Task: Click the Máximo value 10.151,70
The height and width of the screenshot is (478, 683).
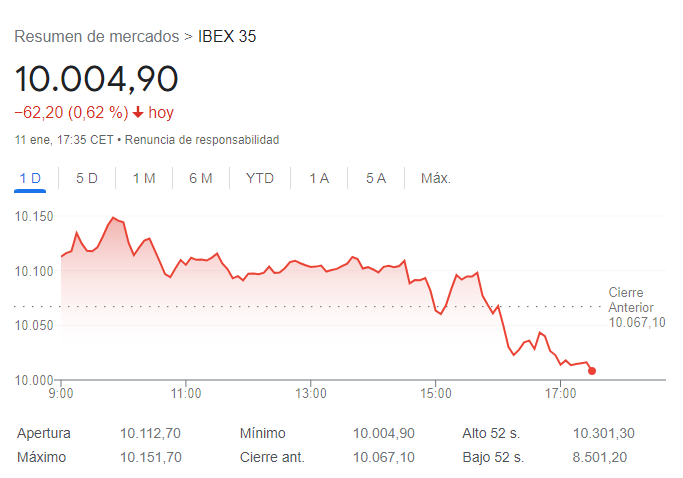Action: [150, 457]
